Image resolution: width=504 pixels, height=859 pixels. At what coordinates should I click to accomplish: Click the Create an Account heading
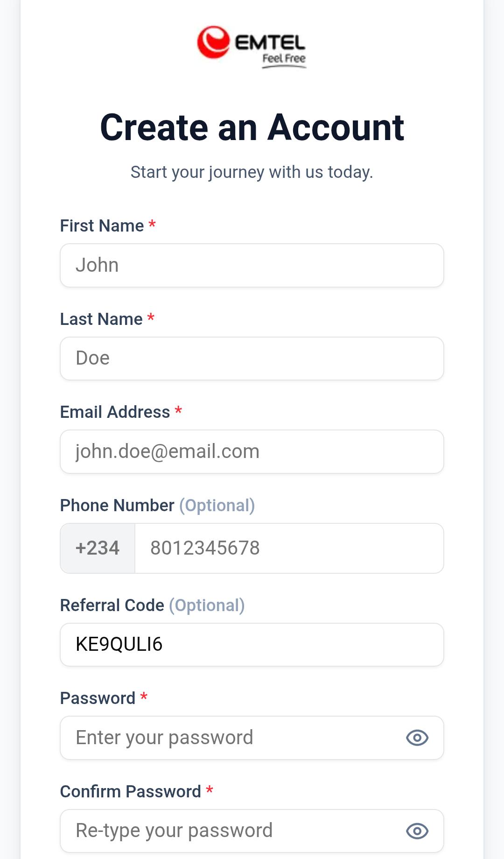coord(252,127)
